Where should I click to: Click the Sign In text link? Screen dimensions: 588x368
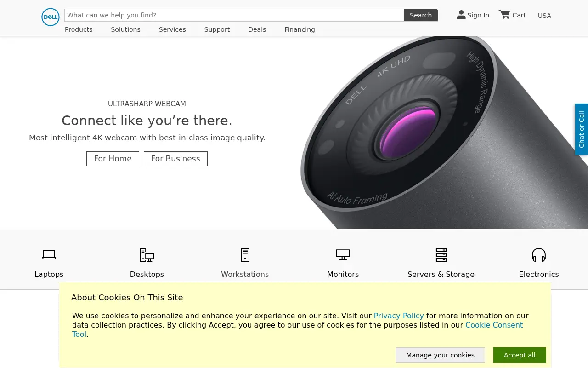coord(478,15)
